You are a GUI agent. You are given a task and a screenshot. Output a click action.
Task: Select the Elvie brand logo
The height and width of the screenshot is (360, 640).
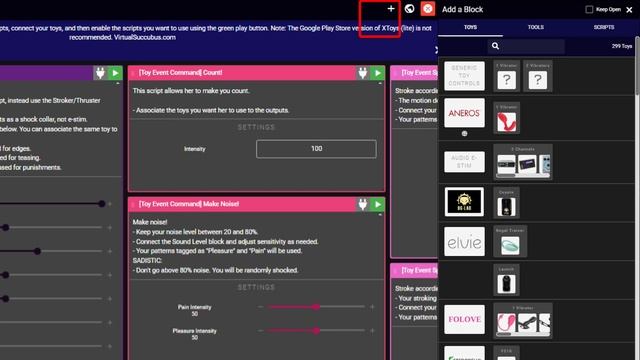pyautogui.click(x=464, y=242)
